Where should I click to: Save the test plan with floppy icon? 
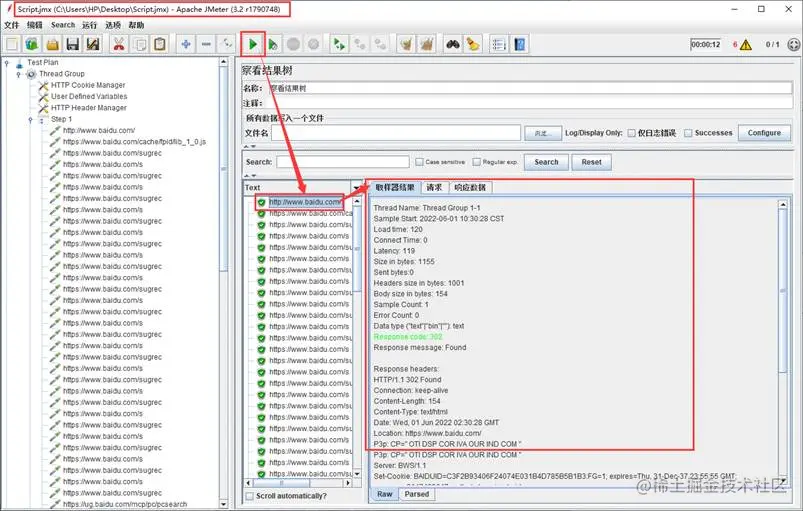tap(73, 45)
